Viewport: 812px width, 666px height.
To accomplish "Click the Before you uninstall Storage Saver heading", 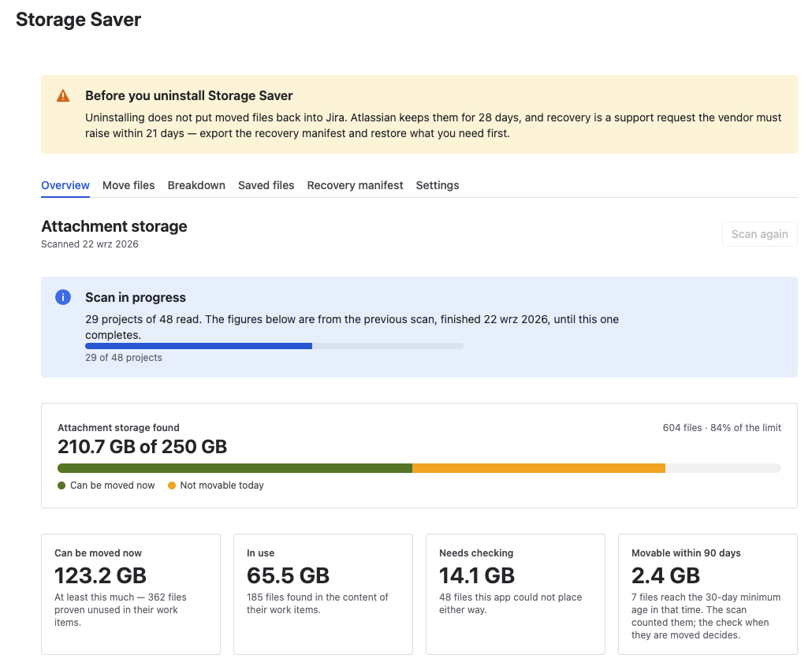I will [x=189, y=96].
